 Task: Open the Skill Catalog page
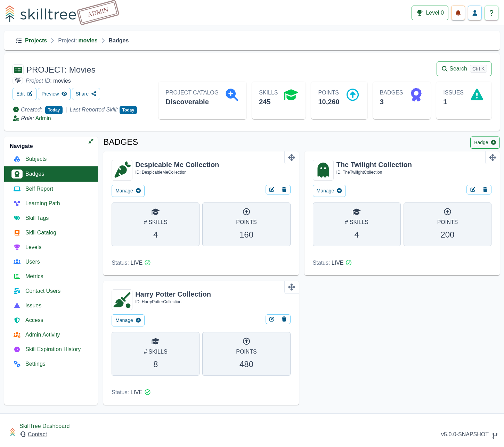[x=51, y=233]
